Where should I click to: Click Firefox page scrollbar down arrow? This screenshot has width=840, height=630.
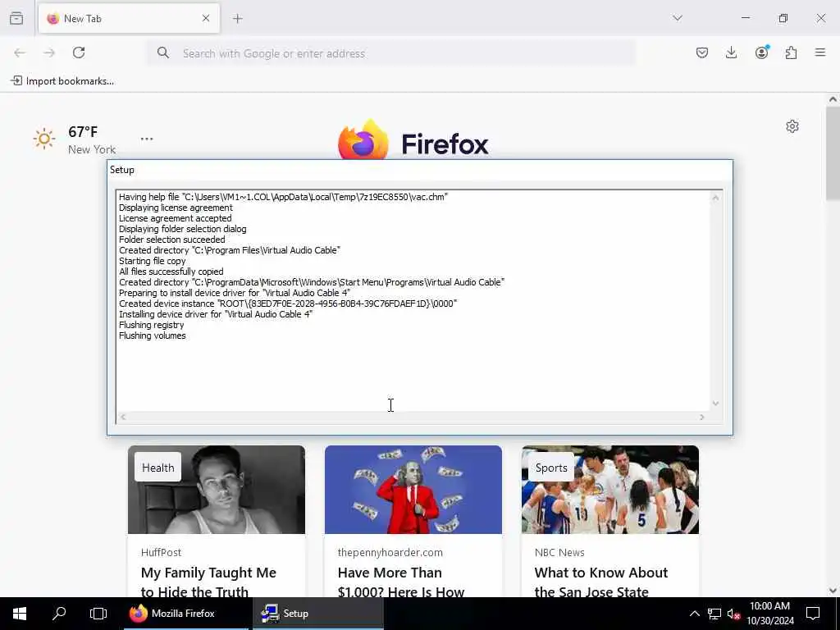tap(833, 591)
